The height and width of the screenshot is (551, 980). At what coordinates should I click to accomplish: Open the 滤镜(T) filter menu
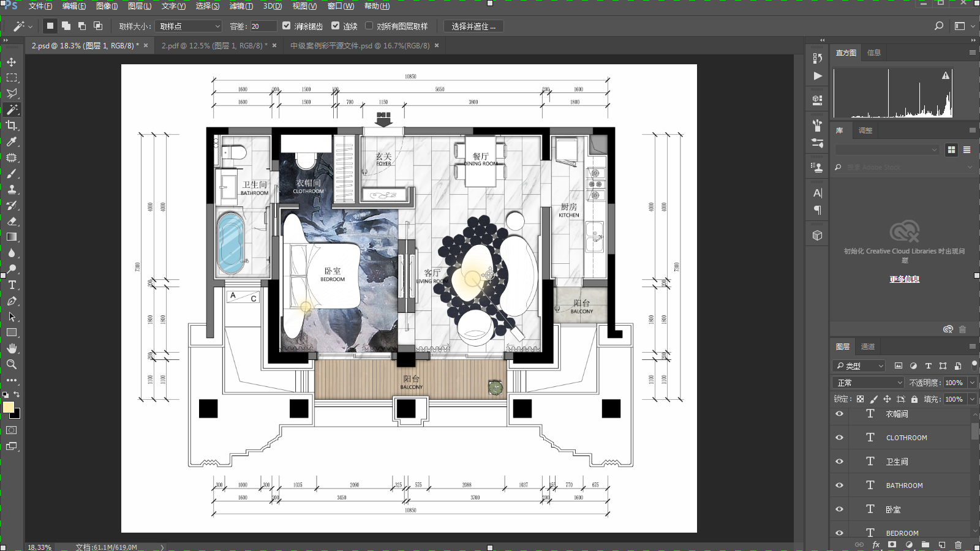point(241,6)
